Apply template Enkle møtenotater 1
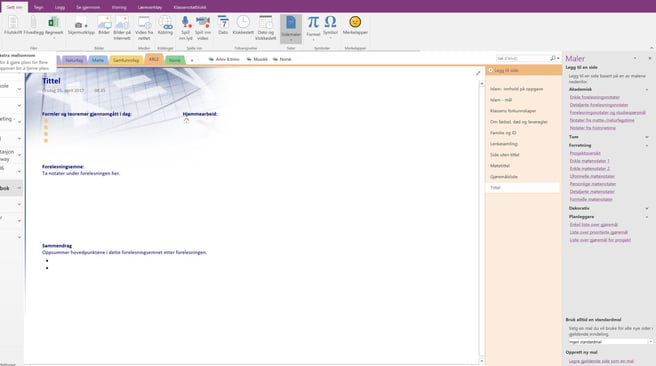 (x=589, y=161)
